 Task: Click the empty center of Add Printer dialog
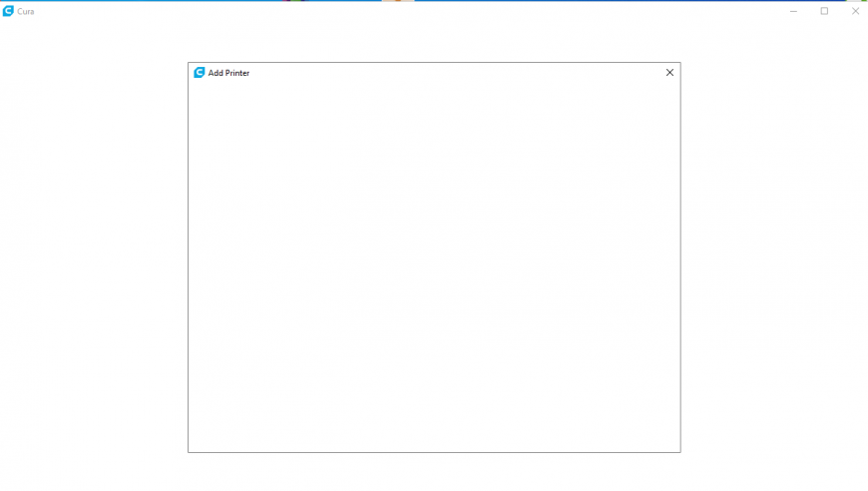pyautogui.click(x=434, y=267)
